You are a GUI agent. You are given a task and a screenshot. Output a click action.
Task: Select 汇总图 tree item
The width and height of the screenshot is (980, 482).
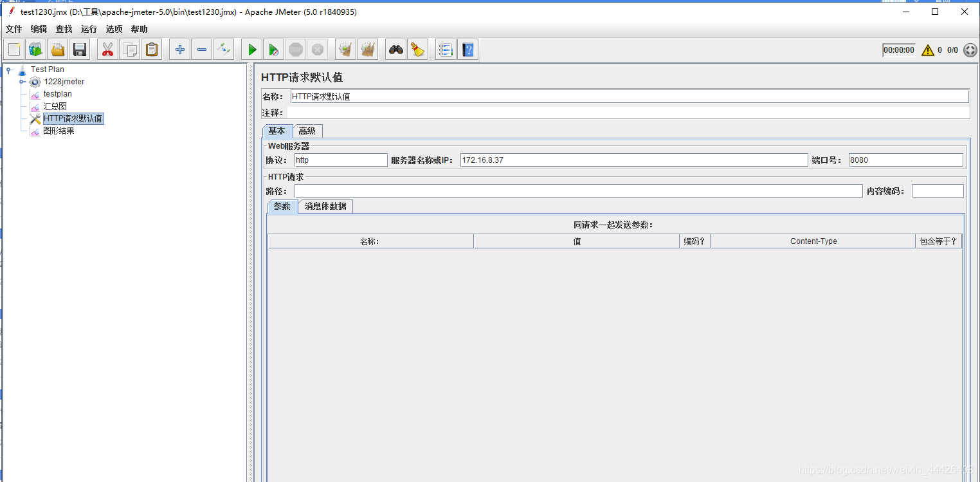tap(55, 106)
